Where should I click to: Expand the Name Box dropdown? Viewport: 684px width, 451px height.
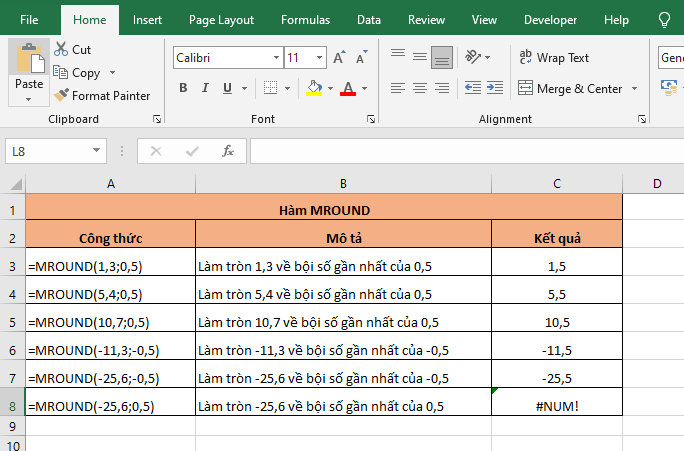(x=96, y=150)
